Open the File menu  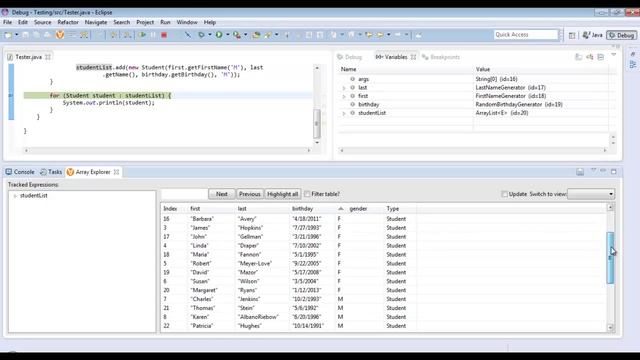7,22
